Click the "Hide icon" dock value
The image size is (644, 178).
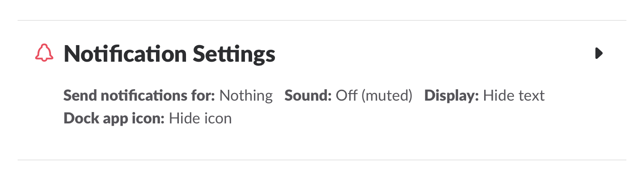tap(200, 118)
